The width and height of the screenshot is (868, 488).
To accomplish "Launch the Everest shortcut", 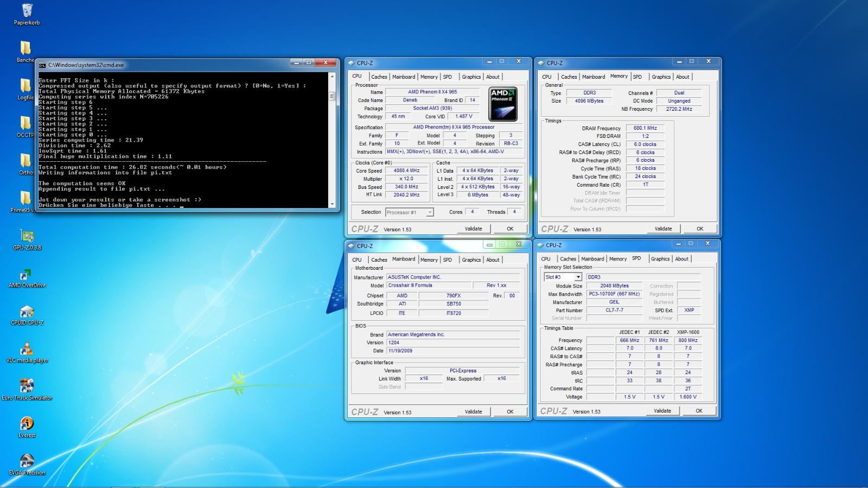I will [x=27, y=423].
